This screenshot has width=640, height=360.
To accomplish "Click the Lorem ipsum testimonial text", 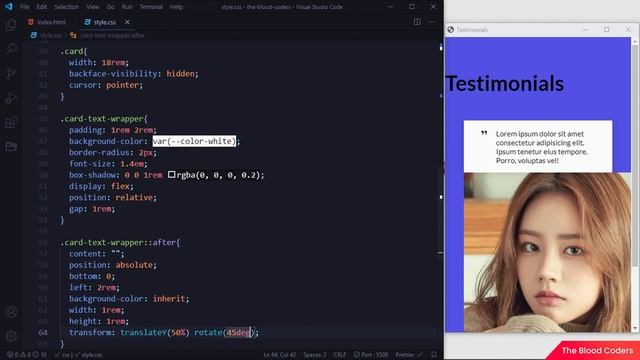I will pyautogui.click(x=542, y=147).
